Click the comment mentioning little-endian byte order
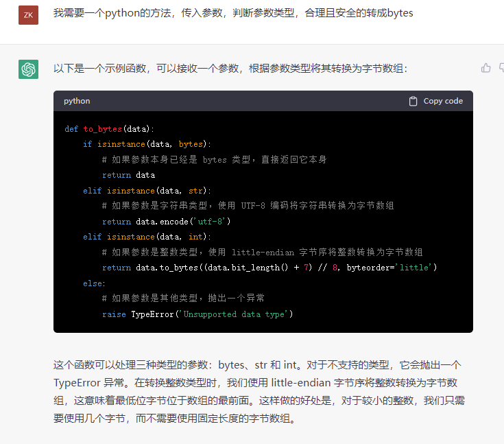The height and width of the screenshot is (444, 504). (262, 253)
